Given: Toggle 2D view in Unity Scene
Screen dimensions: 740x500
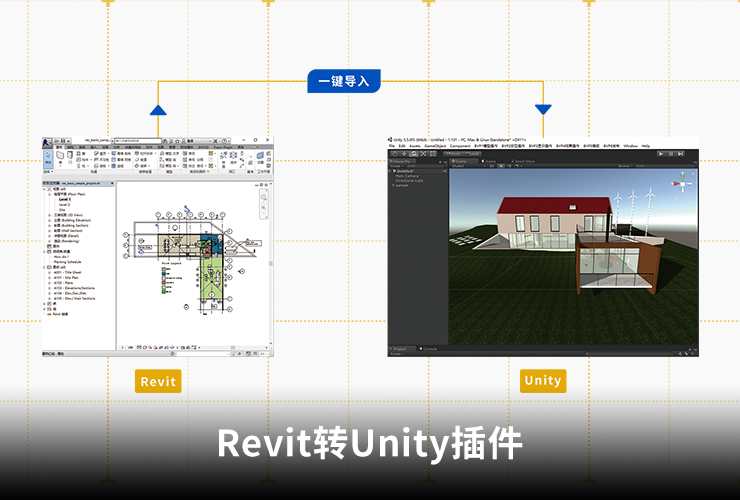Looking at the screenshot, I should pos(491,166).
